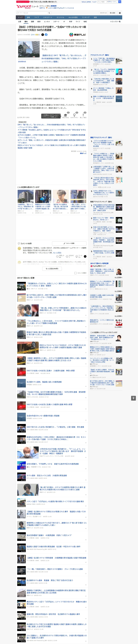Open related link 女子14人を盗撮か

(51, 136)
